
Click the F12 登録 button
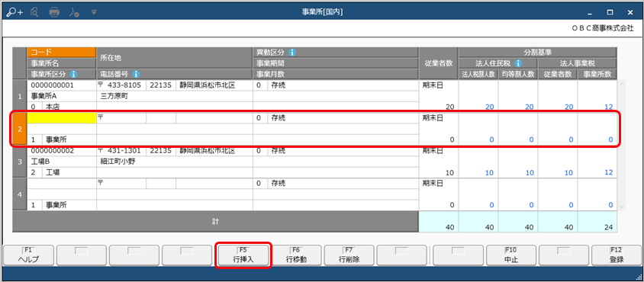coord(617,255)
